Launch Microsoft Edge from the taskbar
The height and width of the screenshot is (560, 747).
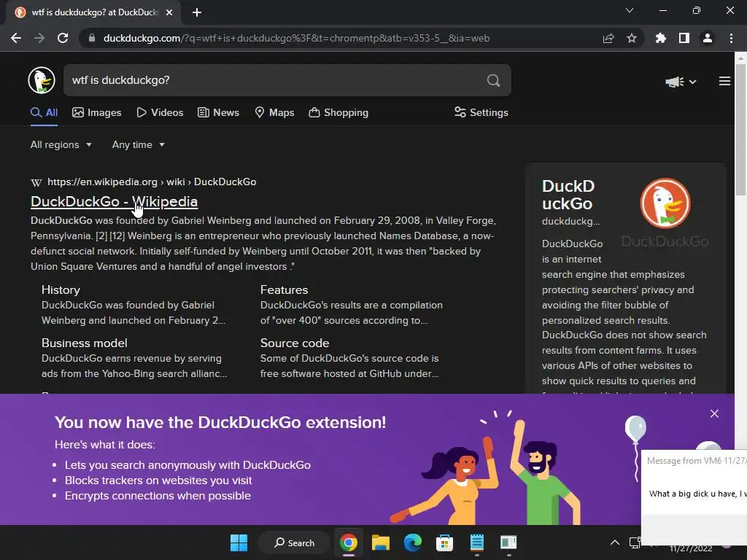tap(413, 542)
